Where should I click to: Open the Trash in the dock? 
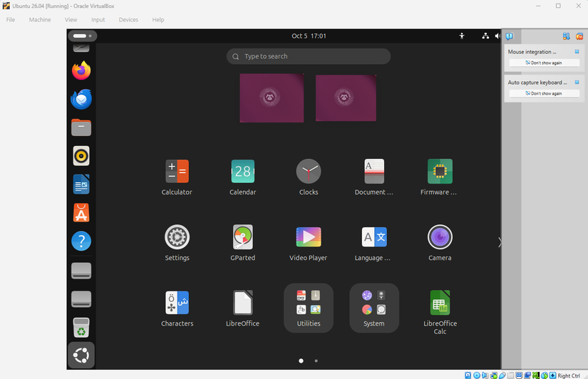[81, 327]
